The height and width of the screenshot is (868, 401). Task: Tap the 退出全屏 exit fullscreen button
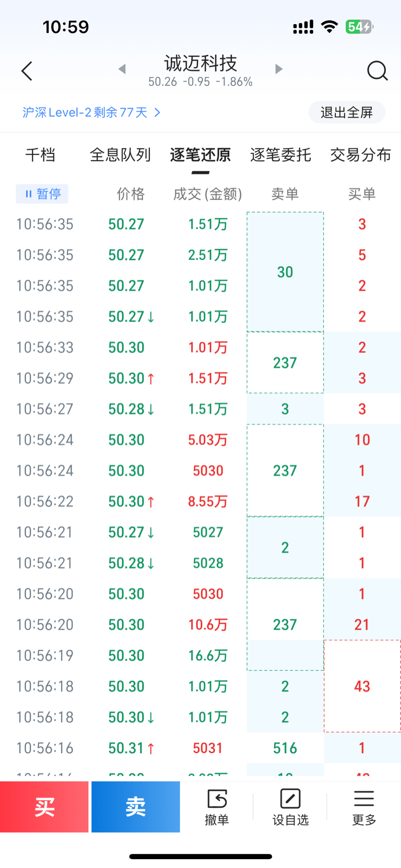[x=347, y=112]
